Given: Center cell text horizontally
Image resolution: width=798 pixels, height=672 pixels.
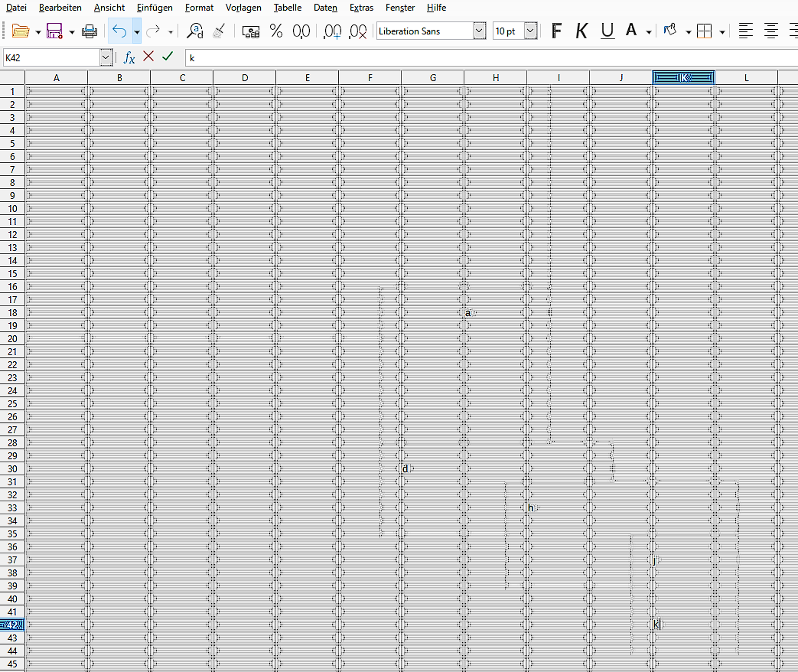Looking at the screenshot, I should (771, 31).
